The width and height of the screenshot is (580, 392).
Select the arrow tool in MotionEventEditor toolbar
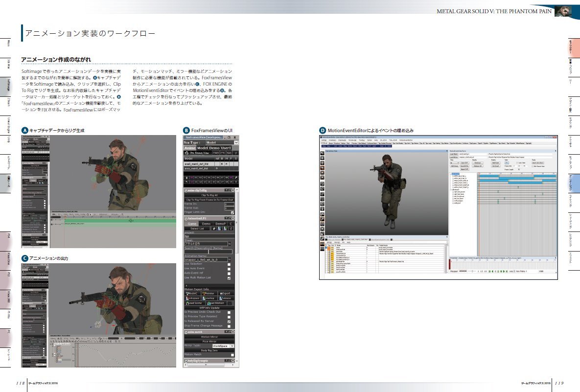pos(323,154)
